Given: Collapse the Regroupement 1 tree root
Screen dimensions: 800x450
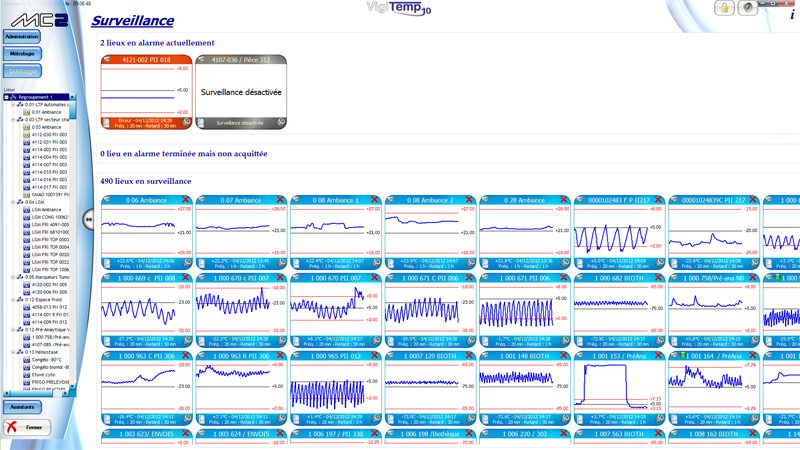Looking at the screenshot, I should (x=6, y=97).
